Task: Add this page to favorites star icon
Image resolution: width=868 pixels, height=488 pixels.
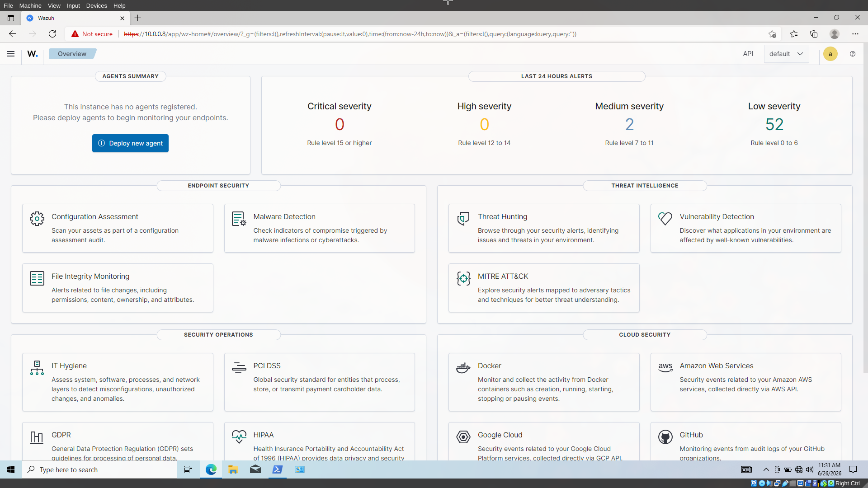Action: [x=772, y=34]
